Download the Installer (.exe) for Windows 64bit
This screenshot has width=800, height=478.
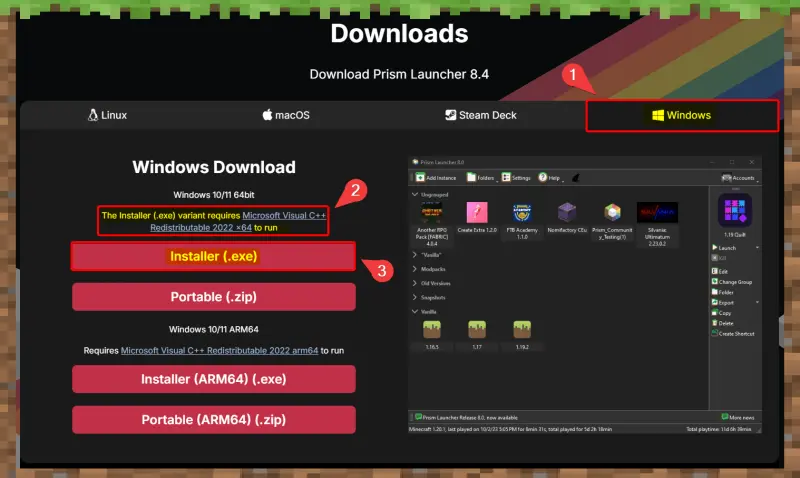(213, 256)
